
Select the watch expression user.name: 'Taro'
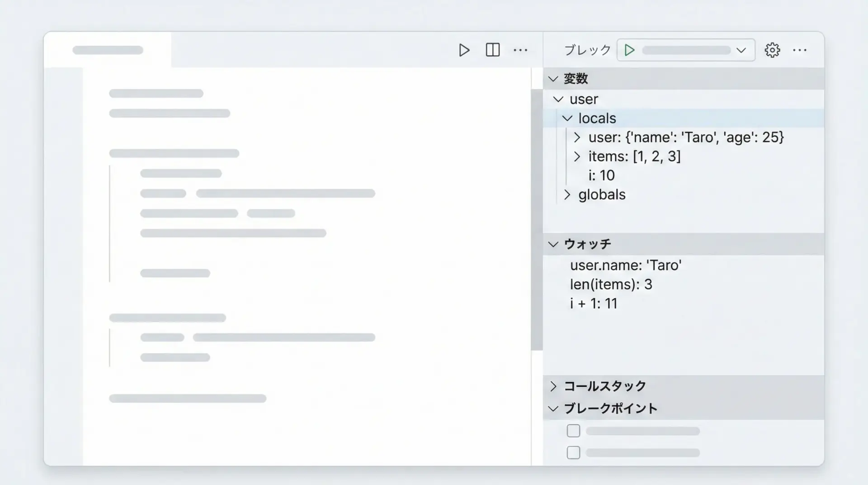pos(684,265)
